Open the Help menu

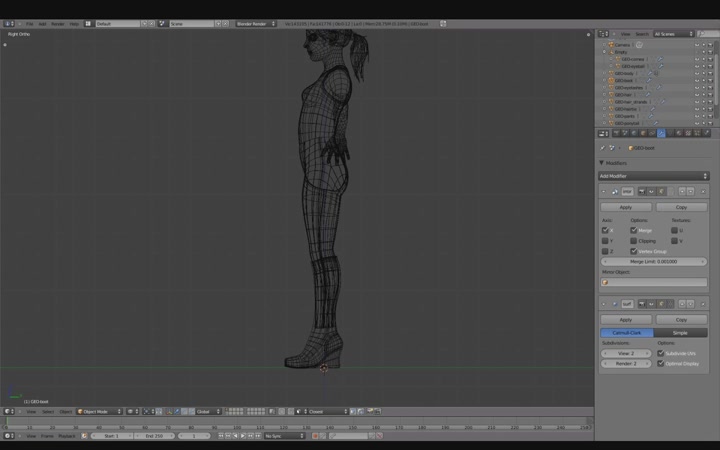[74, 23]
